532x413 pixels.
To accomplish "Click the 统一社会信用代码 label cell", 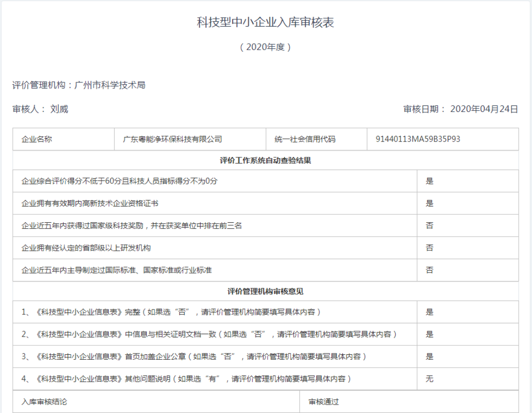I will (x=305, y=139).
